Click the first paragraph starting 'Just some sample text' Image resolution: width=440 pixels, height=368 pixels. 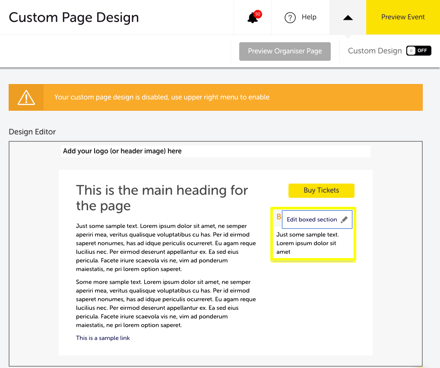(166, 247)
